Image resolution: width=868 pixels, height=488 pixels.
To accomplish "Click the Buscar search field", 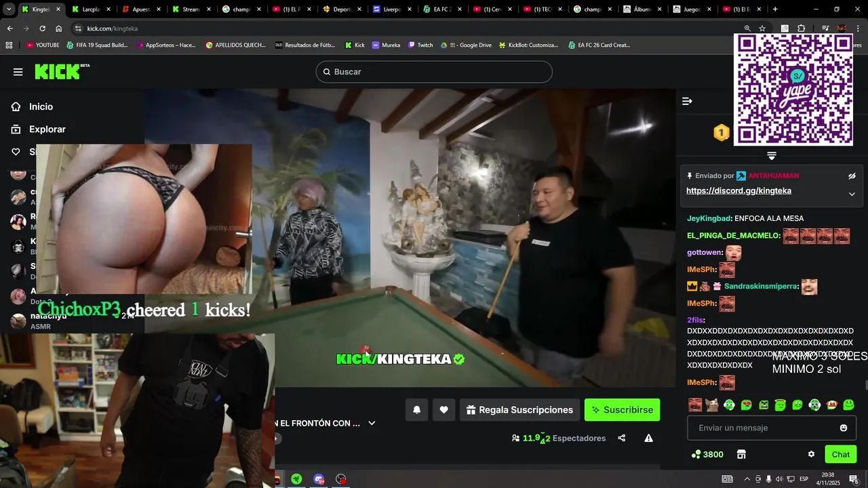I will pos(434,72).
